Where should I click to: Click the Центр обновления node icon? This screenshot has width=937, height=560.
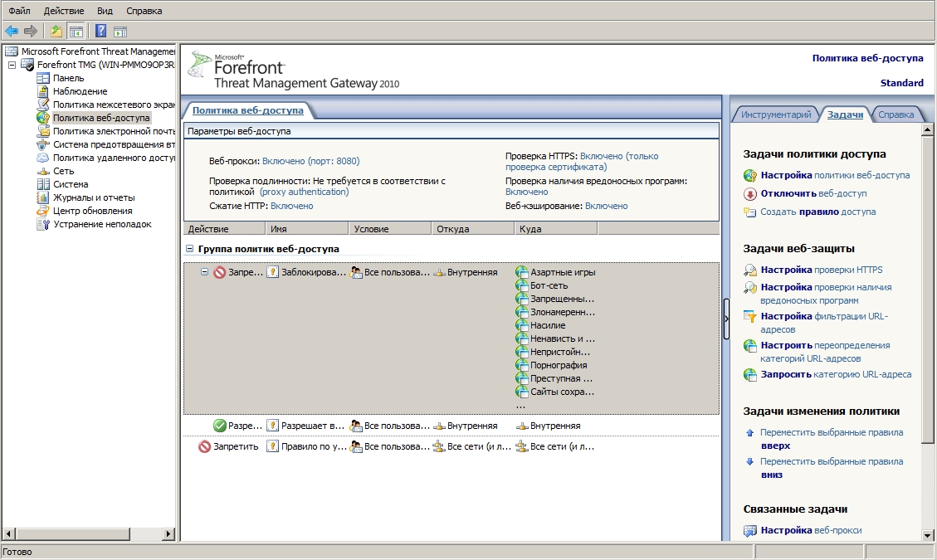point(43,211)
